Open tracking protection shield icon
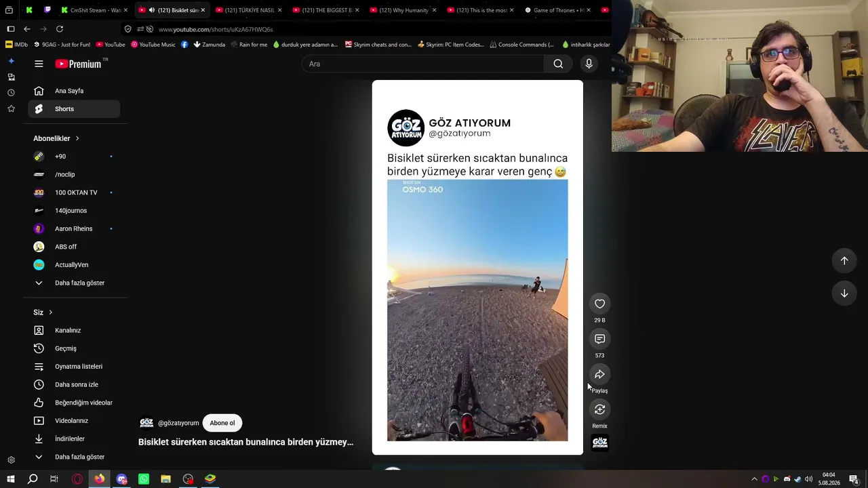 [x=127, y=29]
